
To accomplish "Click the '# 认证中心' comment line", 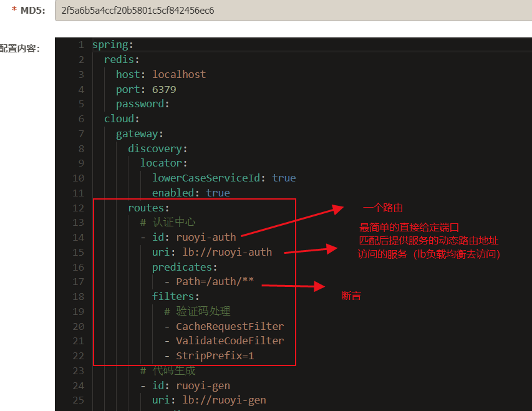I will click(168, 222).
